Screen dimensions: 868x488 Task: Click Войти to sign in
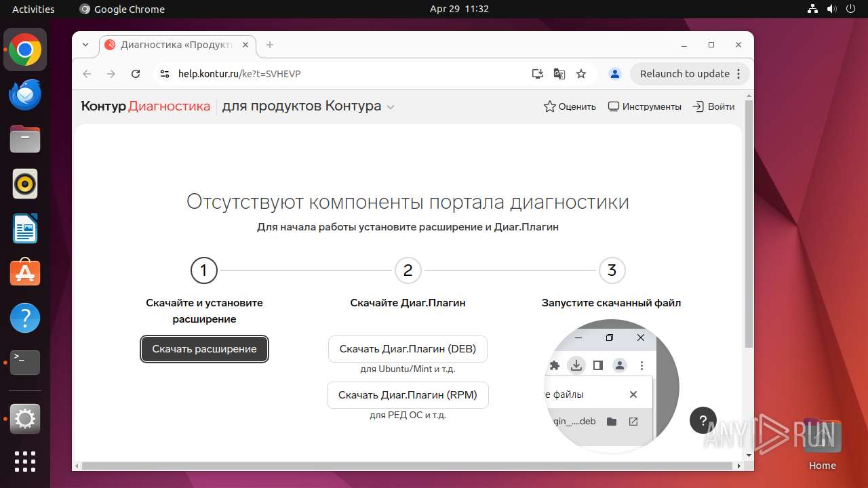pyautogui.click(x=713, y=106)
